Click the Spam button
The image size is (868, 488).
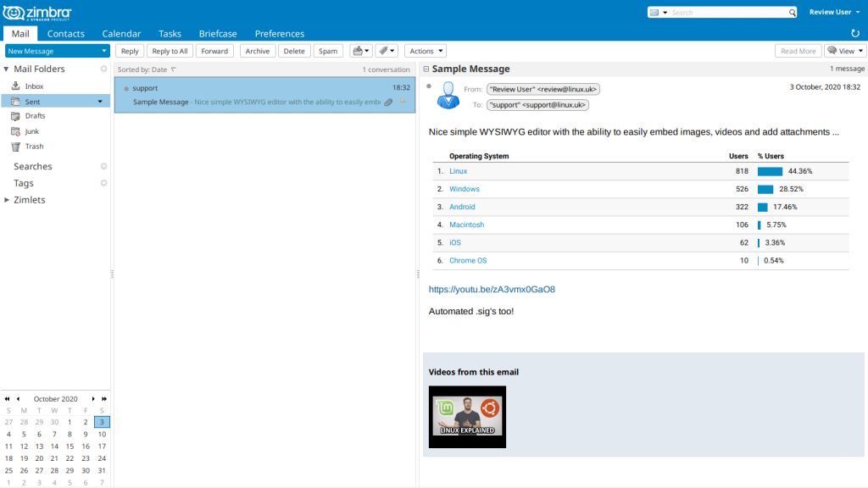[x=328, y=51]
